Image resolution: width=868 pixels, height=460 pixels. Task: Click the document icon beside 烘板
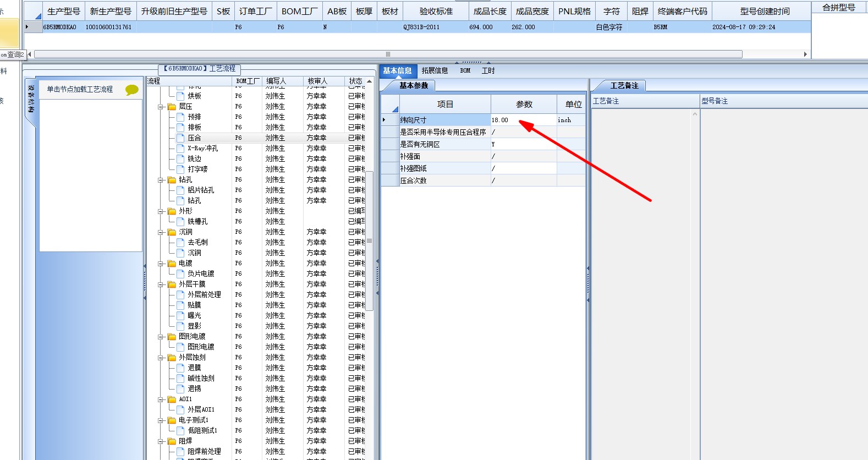[x=180, y=96]
